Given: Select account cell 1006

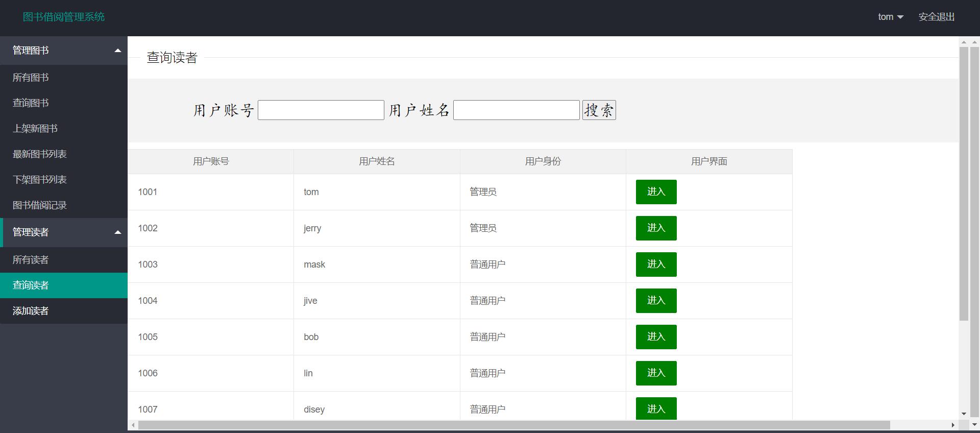Looking at the screenshot, I should coord(211,373).
